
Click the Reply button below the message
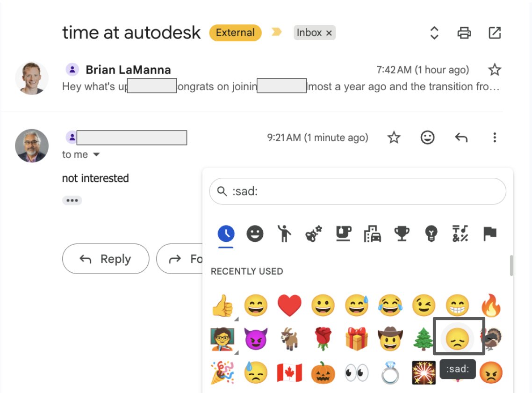(x=106, y=259)
